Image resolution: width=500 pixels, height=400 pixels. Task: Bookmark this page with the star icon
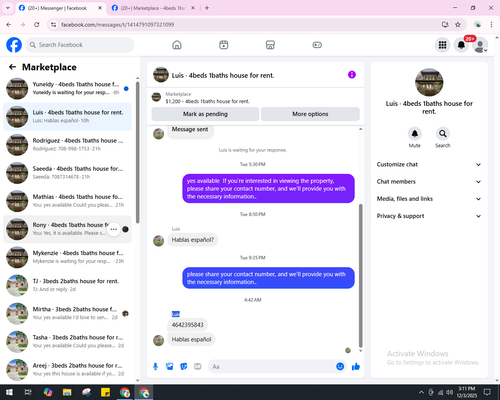tap(458, 25)
